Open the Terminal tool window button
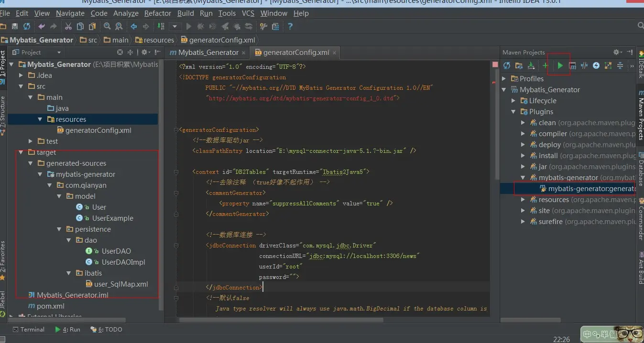The image size is (644, 343). point(28,330)
